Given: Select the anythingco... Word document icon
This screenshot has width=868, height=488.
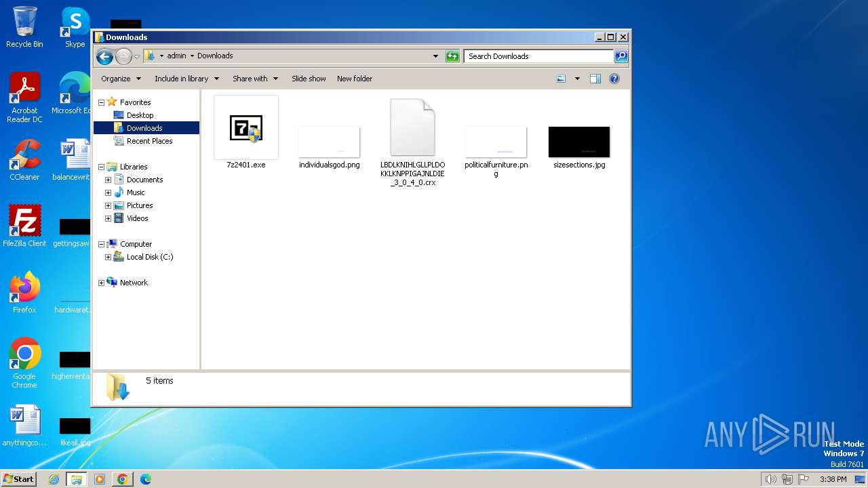Looking at the screenshot, I should (x=24, y=426).
